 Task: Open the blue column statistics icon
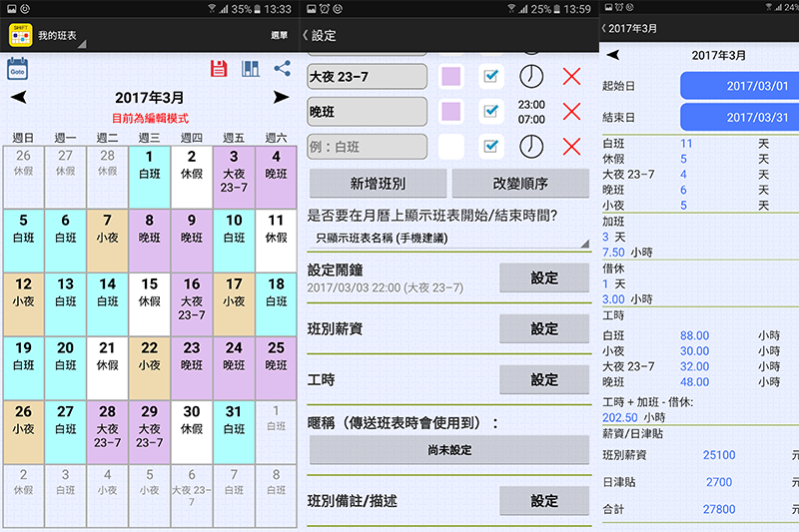[x=251, y=69]
